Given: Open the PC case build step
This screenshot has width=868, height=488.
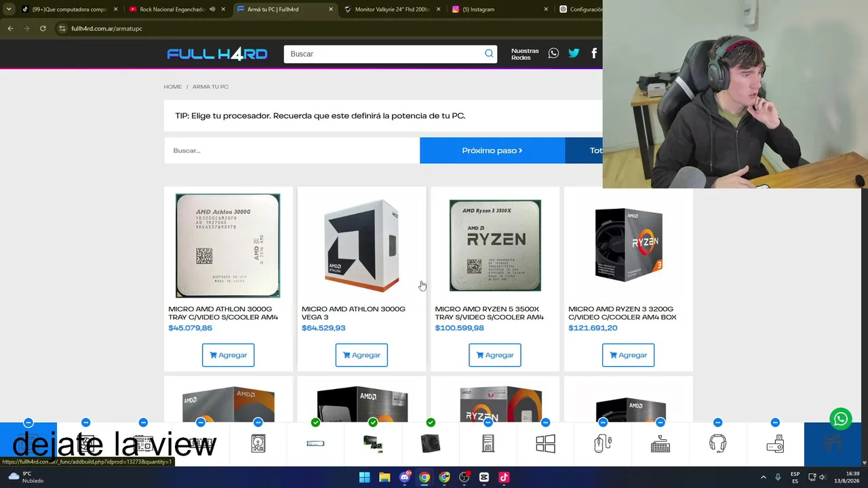Looking at the screenshot, I should pos(488,444).
